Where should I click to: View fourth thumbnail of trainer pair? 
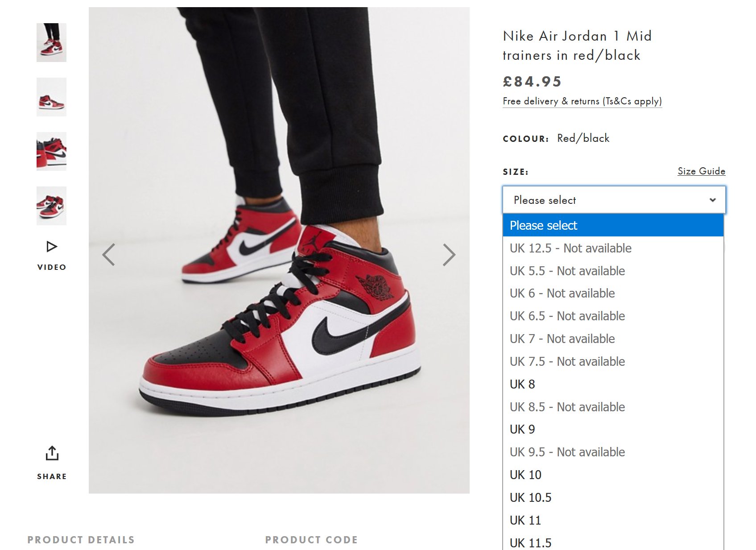coord(51,206)
